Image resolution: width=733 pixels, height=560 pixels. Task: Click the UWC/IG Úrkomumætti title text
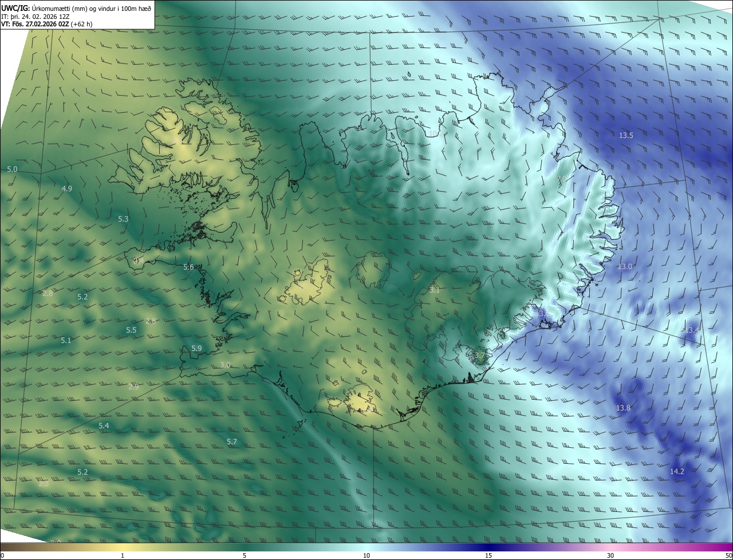click(77, 8)
